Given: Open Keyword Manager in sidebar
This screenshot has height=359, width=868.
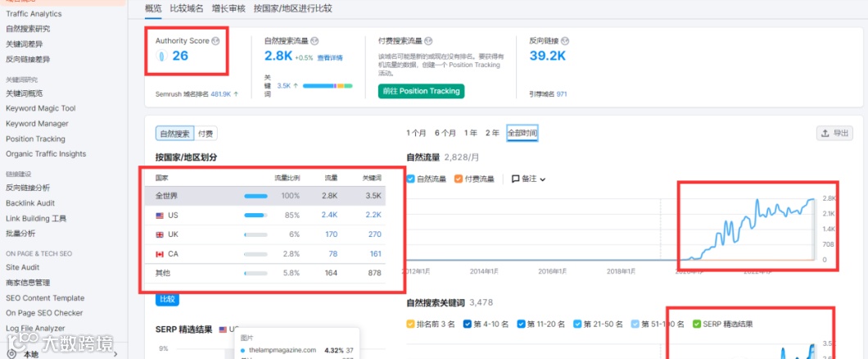Looking at the screenshot, I should point(37,124).
